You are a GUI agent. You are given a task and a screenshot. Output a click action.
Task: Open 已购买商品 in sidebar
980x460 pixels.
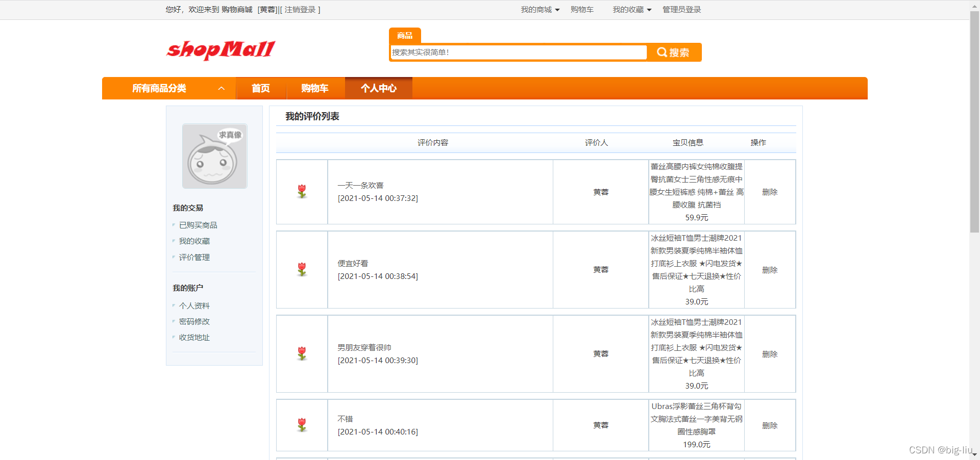198,225
